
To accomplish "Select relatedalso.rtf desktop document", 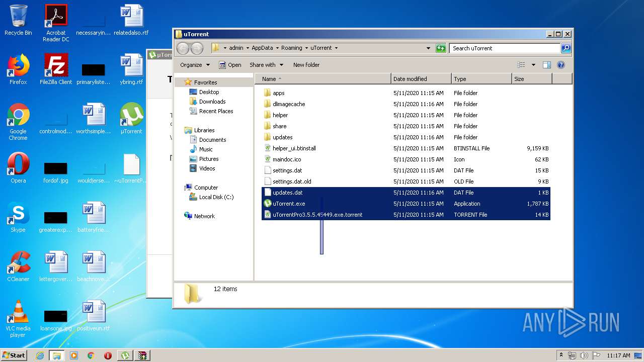I will [131, 20].
